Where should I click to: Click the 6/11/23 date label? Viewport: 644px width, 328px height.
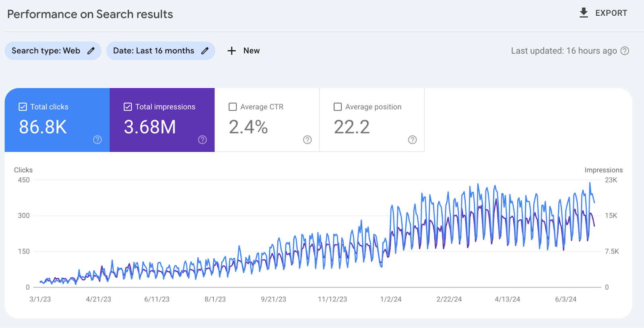pos(157,299)
